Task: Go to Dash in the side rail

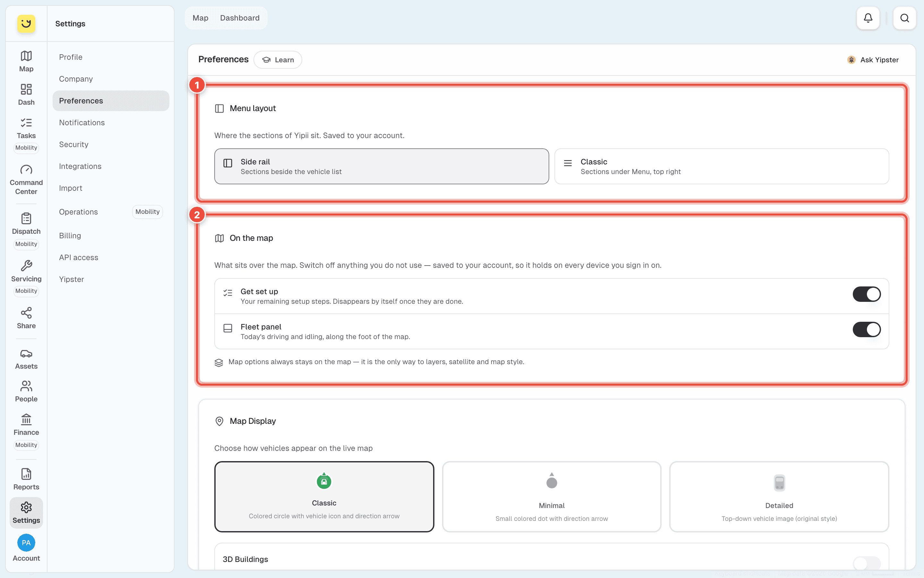Action: [26, 94]
